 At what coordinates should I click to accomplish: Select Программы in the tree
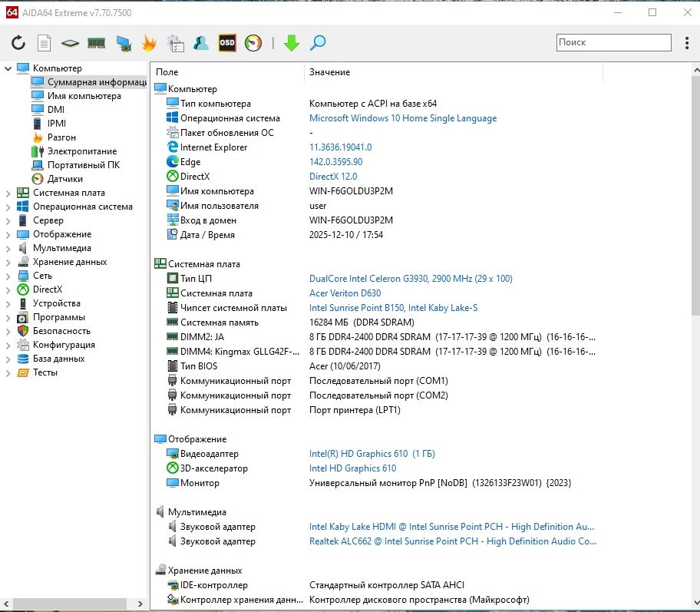pyautogui.click(x=59, y=317)
